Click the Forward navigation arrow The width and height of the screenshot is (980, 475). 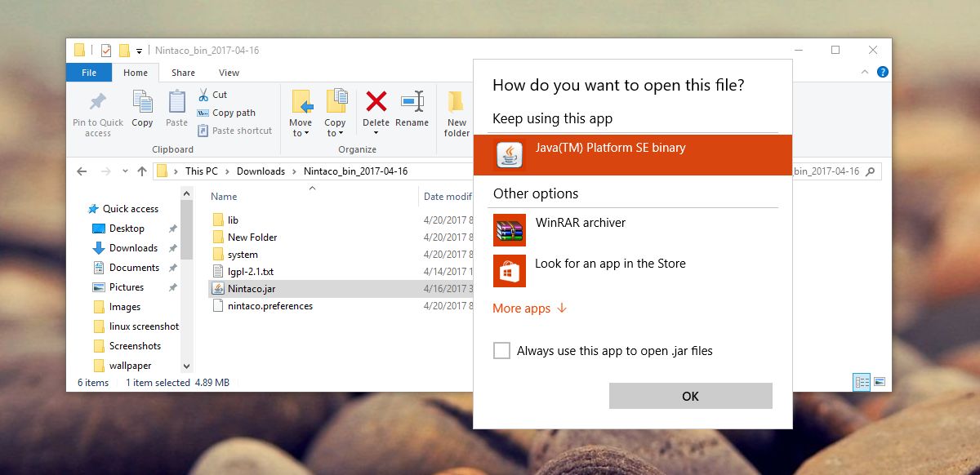[106, 171]
